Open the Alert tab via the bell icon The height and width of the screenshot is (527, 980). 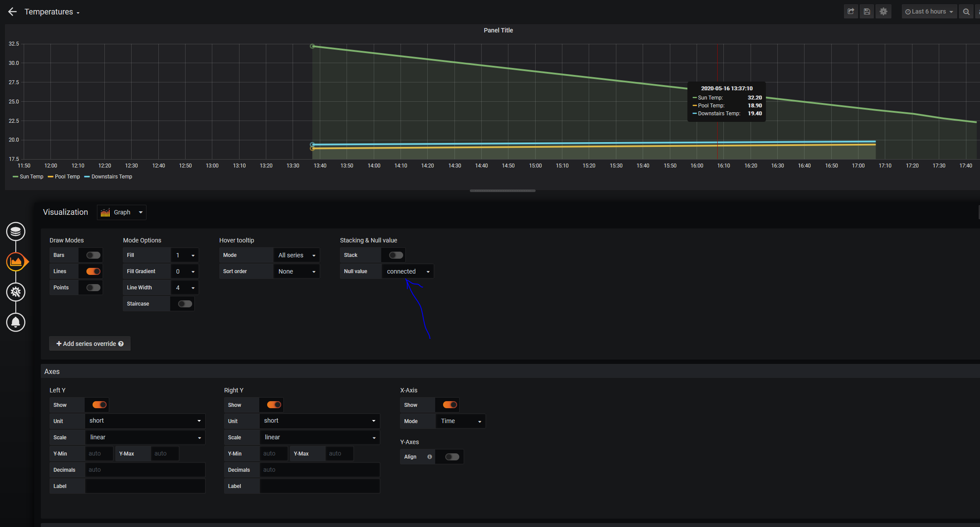point(16,322)
